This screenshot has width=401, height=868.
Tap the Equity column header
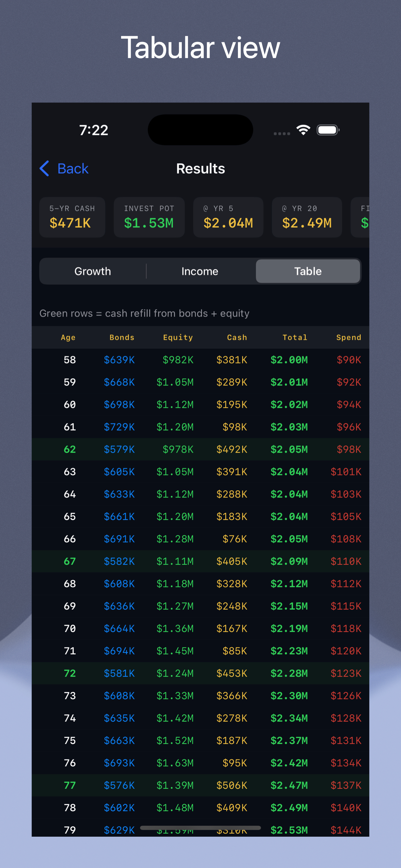pyautogui.click(x=178, y=337)
